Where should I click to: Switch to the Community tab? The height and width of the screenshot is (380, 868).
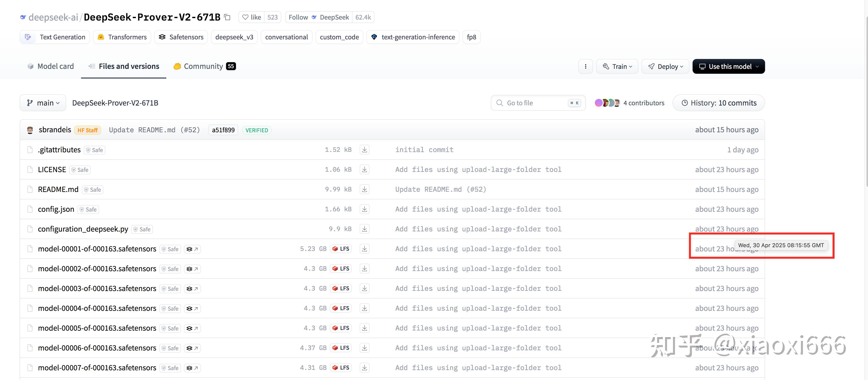coord(204,66)
